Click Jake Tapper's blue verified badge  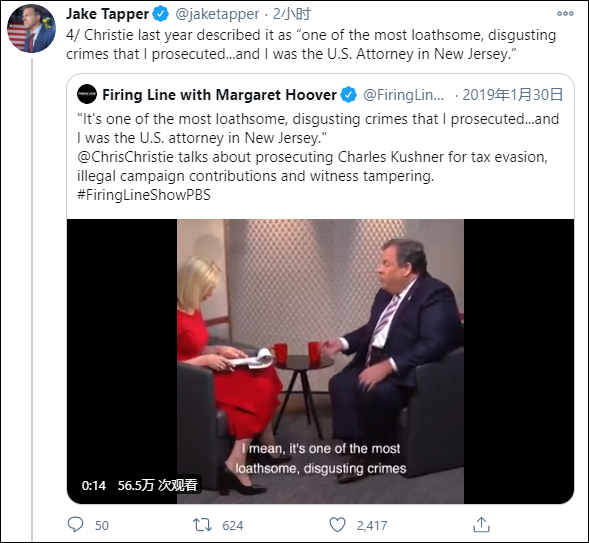pos(160,14)
